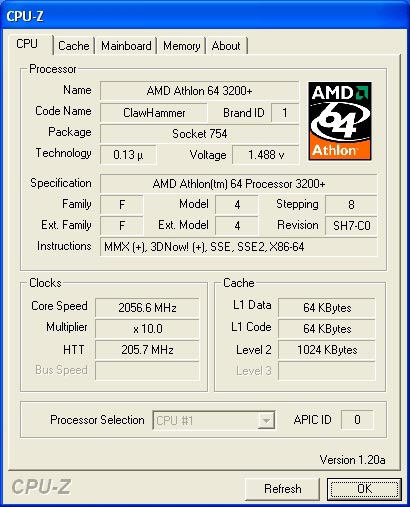Viewport: 410px width, 507px height.
Task: Switch to the Cache tab
Action: click(74, 46)
